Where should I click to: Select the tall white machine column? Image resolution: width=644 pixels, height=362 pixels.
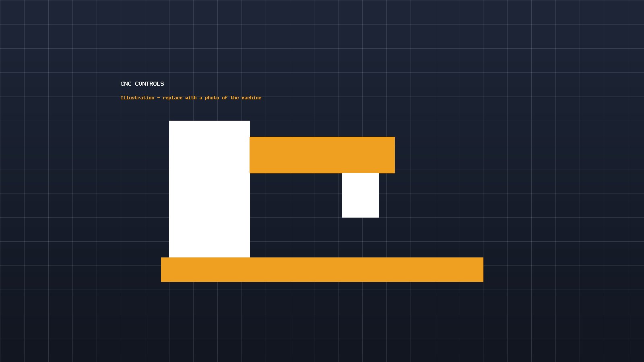coord(209,189)
